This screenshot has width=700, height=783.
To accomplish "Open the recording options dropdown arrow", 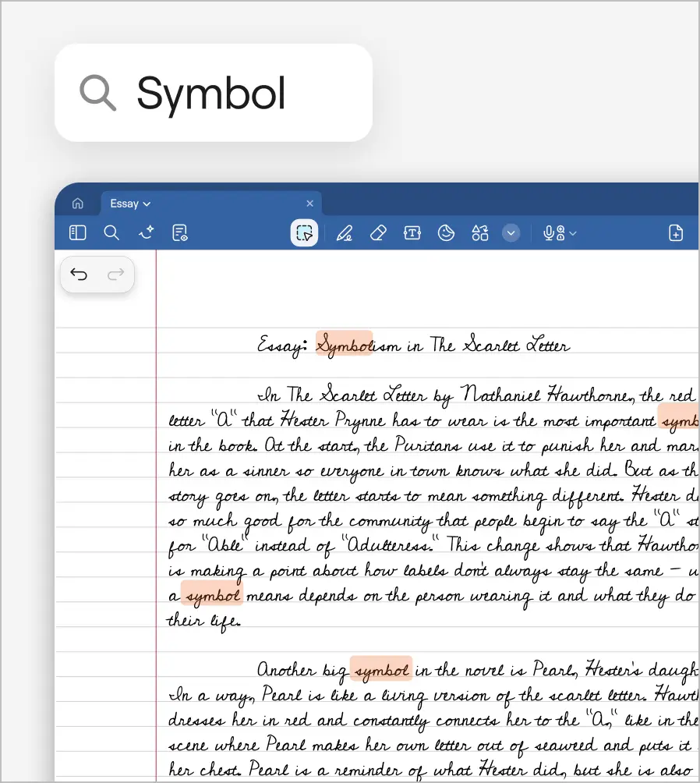I will point(573,233).
